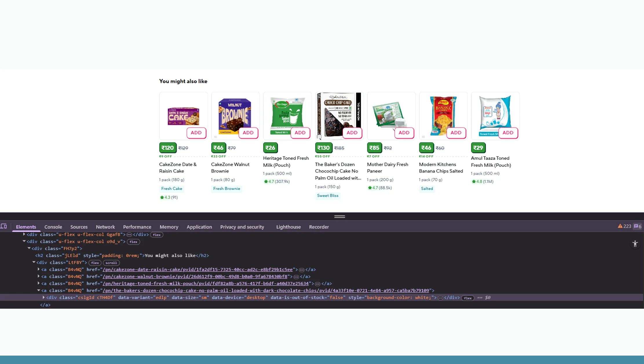Collapse the FH7p2 div node
Viewport: 644px width, 364px height.
pyautogui.click(x=29, y=248)
